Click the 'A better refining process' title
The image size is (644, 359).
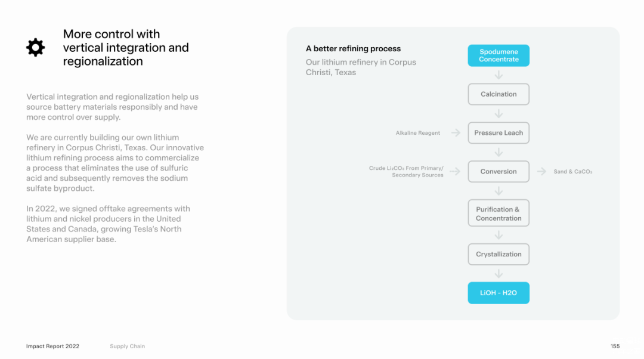pos(353,49)
